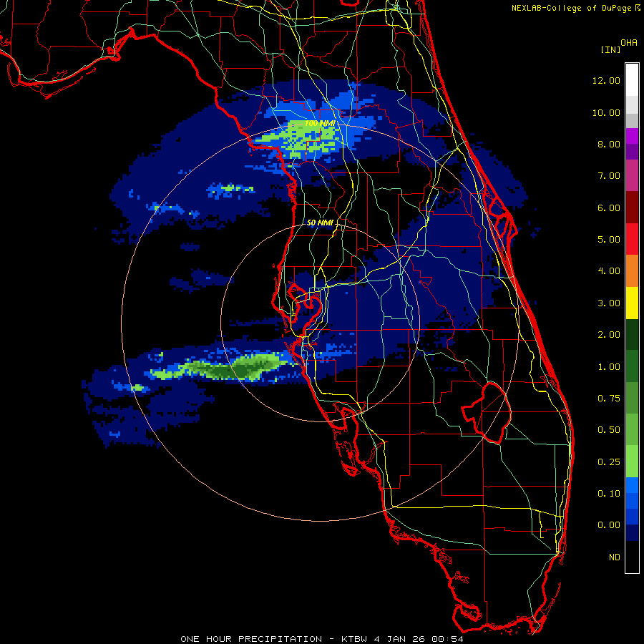Select the 5.00 legend value

pyautogui.click(x=609, y=240)
